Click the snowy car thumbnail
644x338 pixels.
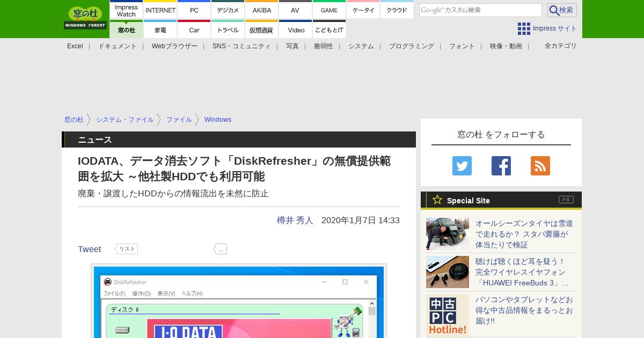tap(448, 234)
